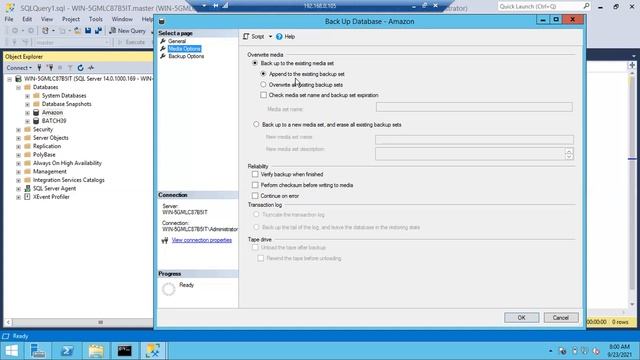Select the Management folder in Object Explorer
The width and height of the screenshot is (640, 360).
[x=49, y=171]
